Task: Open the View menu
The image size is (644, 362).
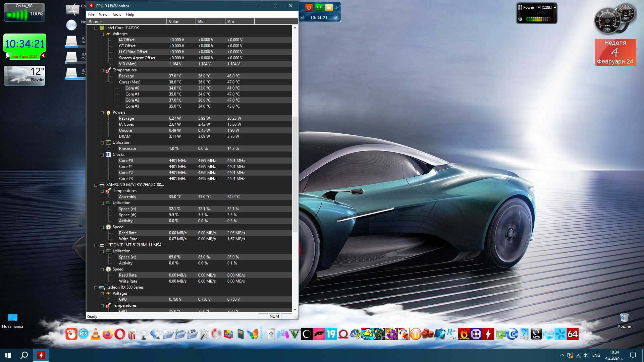Action: point(103,14)
